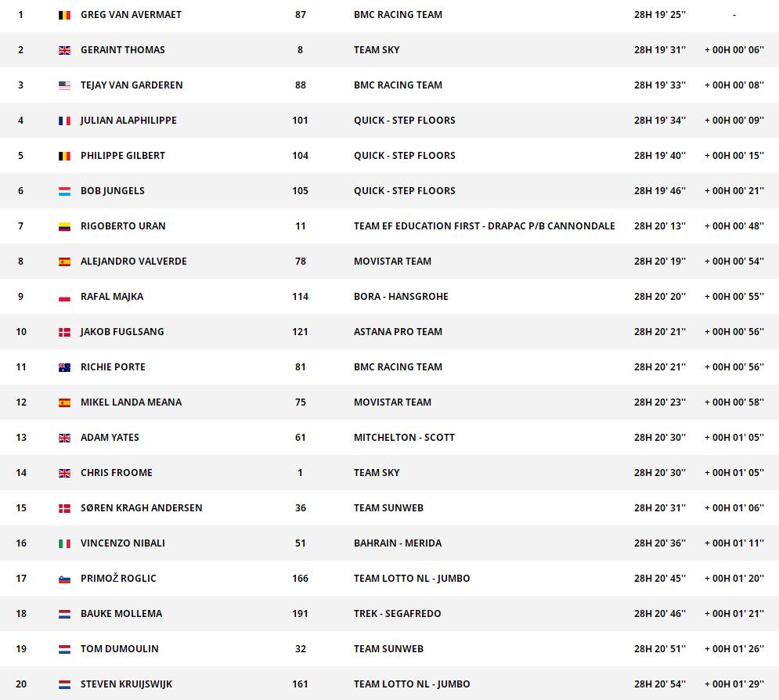Click Philippe Gilbert's bib number 104
779x700 pixels.
[300, 156]
